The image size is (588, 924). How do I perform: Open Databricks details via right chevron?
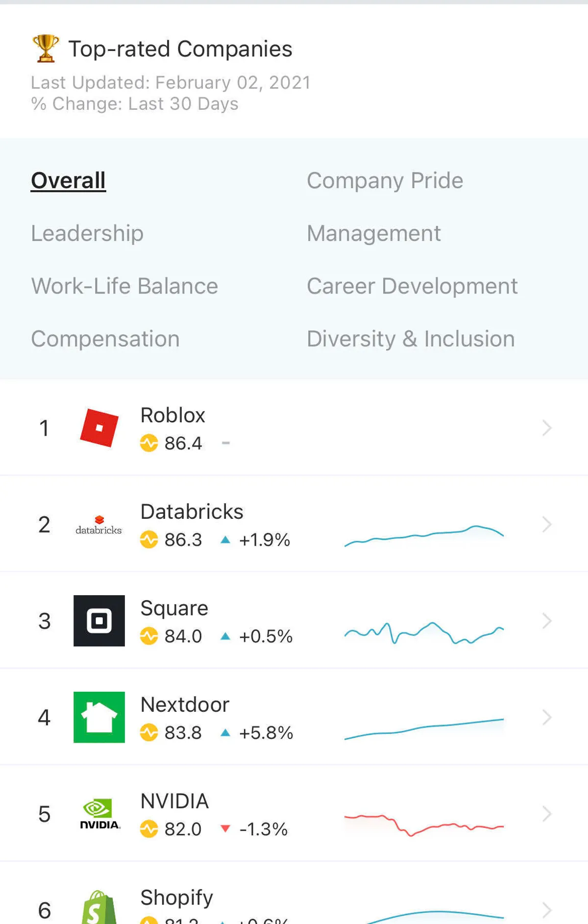(x=547, y=525)
